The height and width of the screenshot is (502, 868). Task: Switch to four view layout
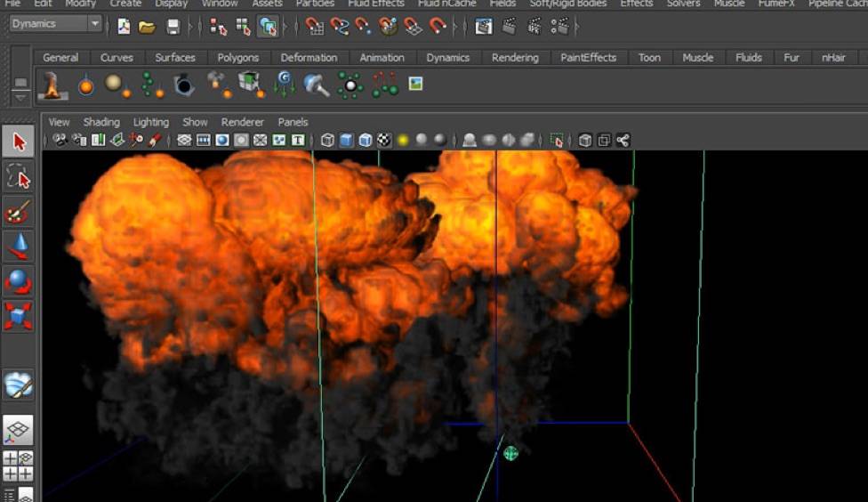pos(18,466)
